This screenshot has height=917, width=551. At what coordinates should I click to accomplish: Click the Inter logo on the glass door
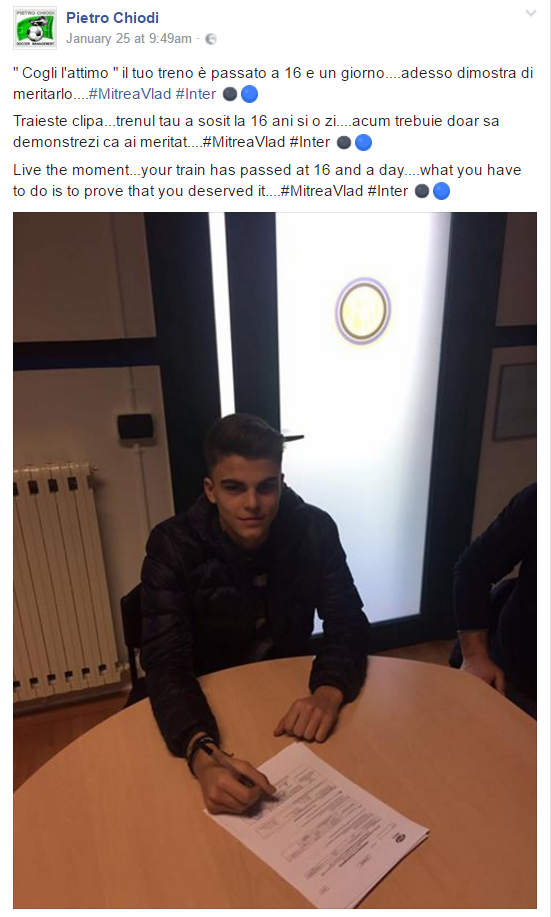click(363, 310)
